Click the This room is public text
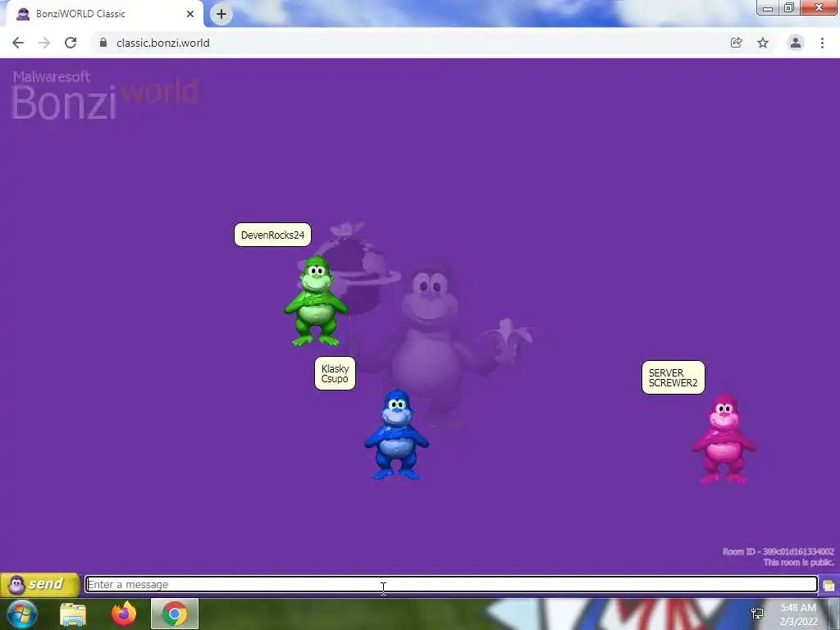Screen dimensions: 840x630 click(799, 563)
